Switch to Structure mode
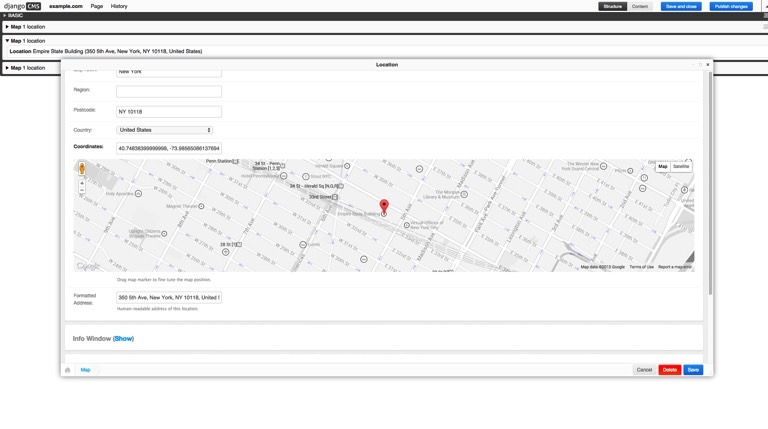 [613, 6]
